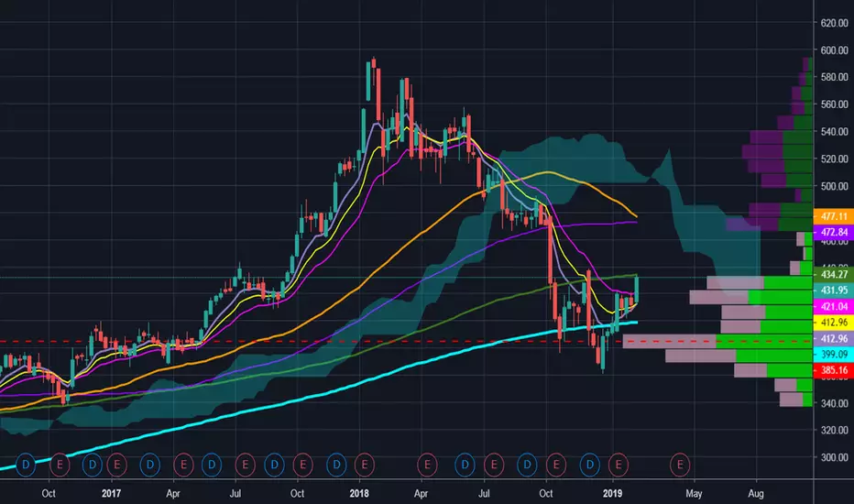This screenshot has width=854, height=504.
Task: Click the Aug label on time axis
Action: [756, 494]
